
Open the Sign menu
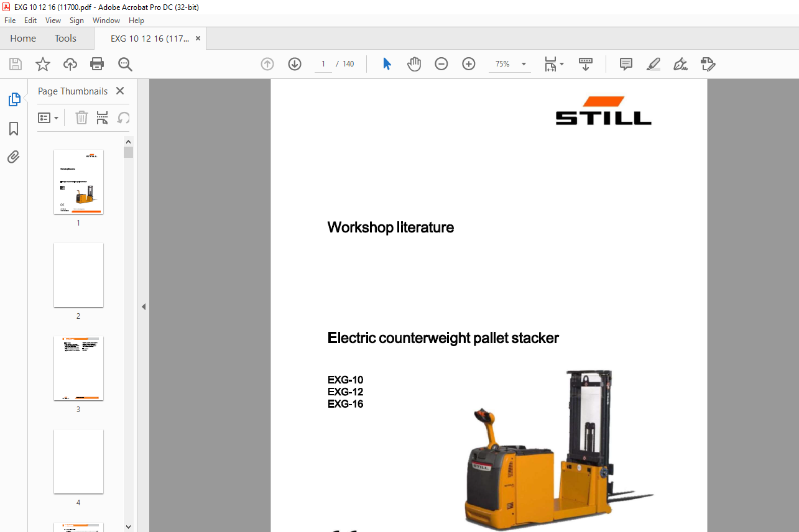click(76, 21)
